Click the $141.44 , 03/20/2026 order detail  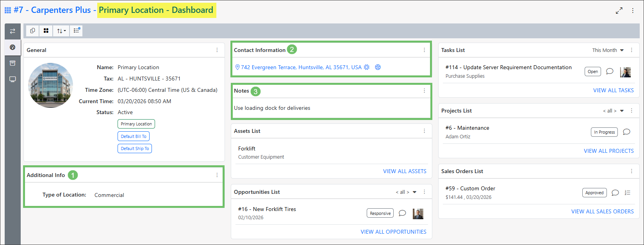click(x=468, y=197)
